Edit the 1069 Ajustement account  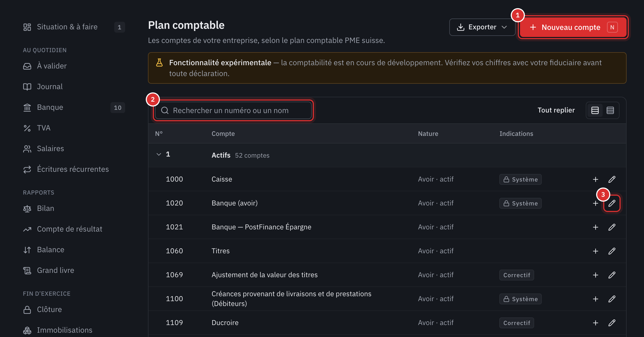pos(612,275)
